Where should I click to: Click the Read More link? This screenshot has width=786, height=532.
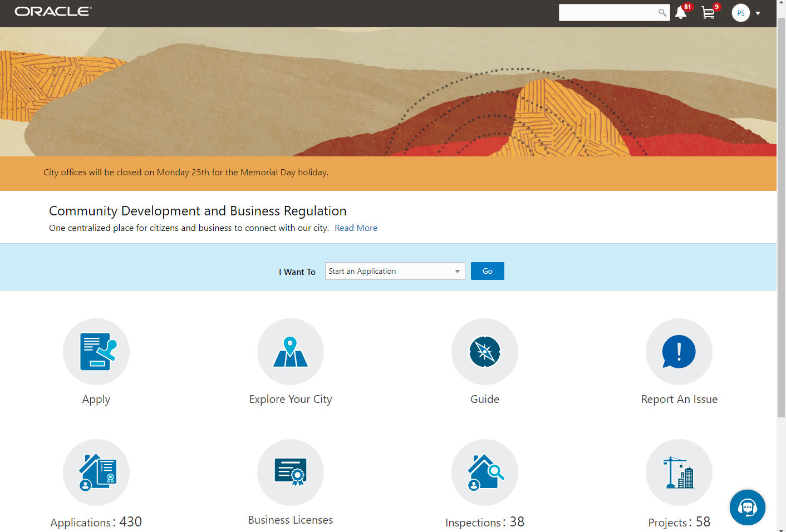(356, 228)
